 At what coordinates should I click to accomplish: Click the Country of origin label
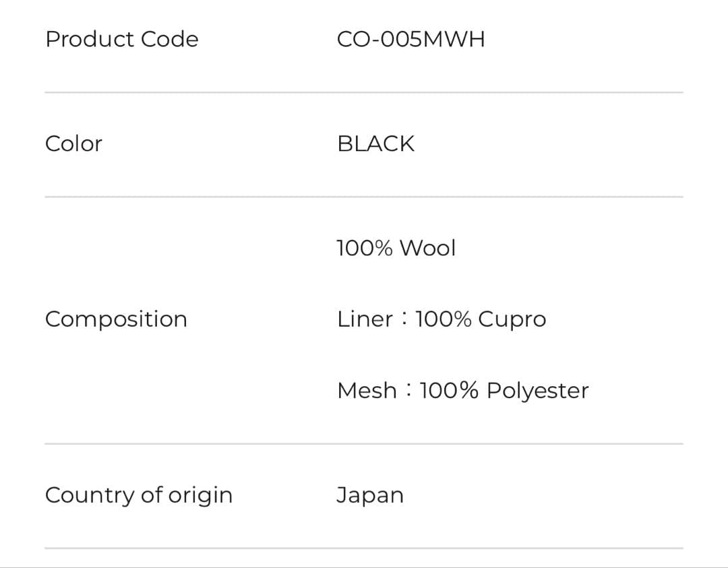[138, 495]
